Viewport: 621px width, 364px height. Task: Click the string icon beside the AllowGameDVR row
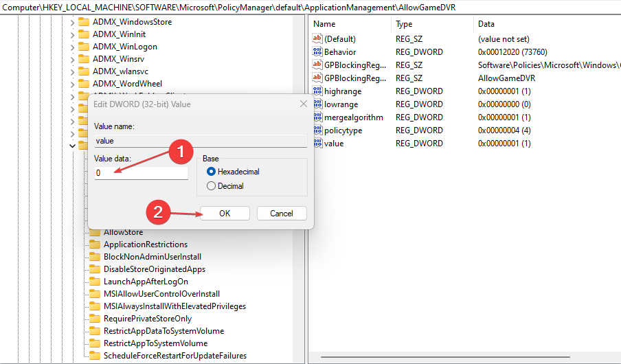(x=317, y=77)
